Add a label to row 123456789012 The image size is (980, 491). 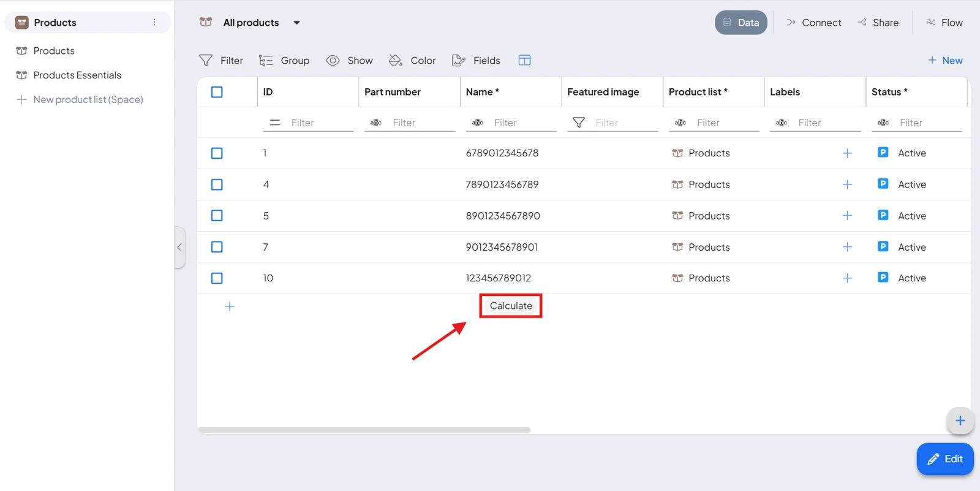click(x=847, y=278)
